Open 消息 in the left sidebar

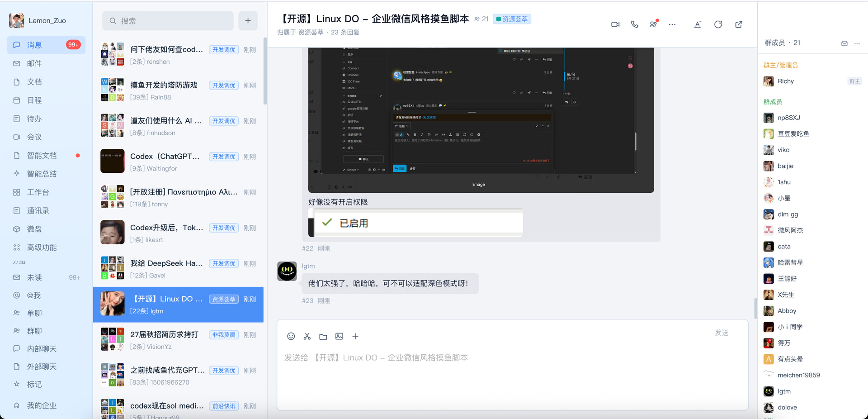point(46,45)
